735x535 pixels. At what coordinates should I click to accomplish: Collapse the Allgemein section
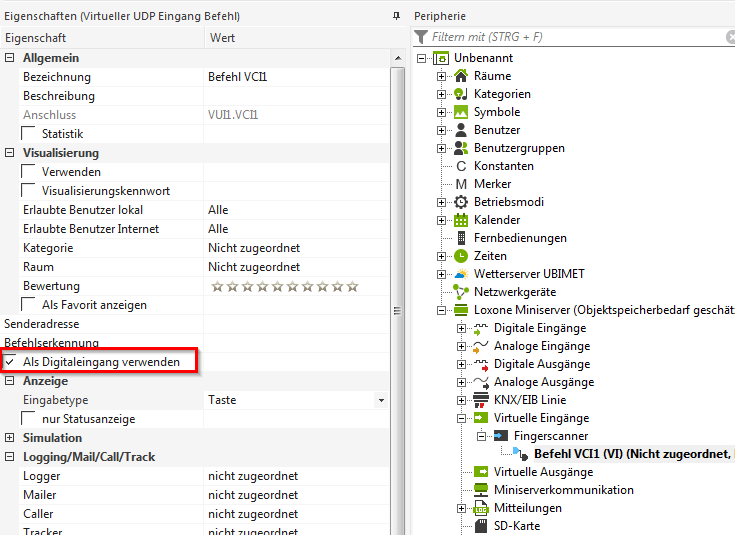point(9,58)
